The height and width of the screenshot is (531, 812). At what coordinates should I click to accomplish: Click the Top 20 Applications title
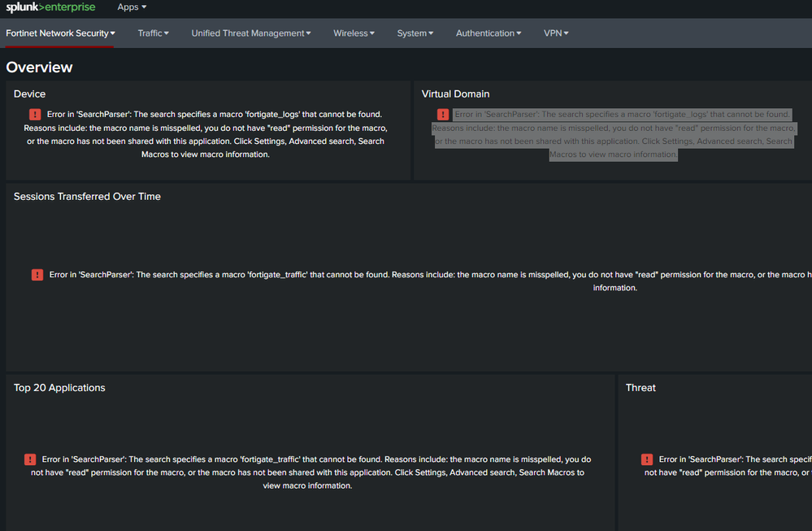click(x=59, y=388)
